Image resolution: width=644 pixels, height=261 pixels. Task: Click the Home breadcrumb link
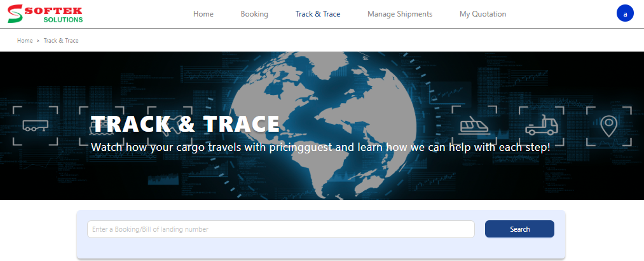25,41
